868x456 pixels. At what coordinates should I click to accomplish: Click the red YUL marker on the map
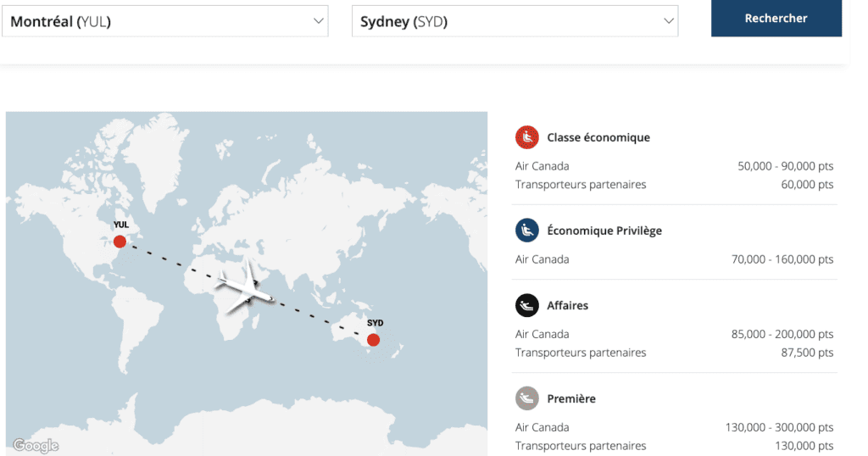[x=120, y=242]
